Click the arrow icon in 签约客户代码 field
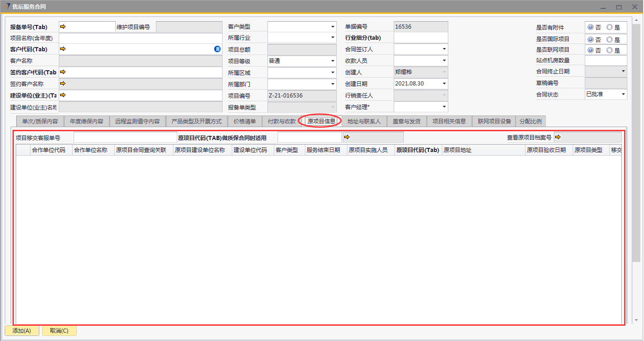The image size is (644, 341). click(63, 72)
